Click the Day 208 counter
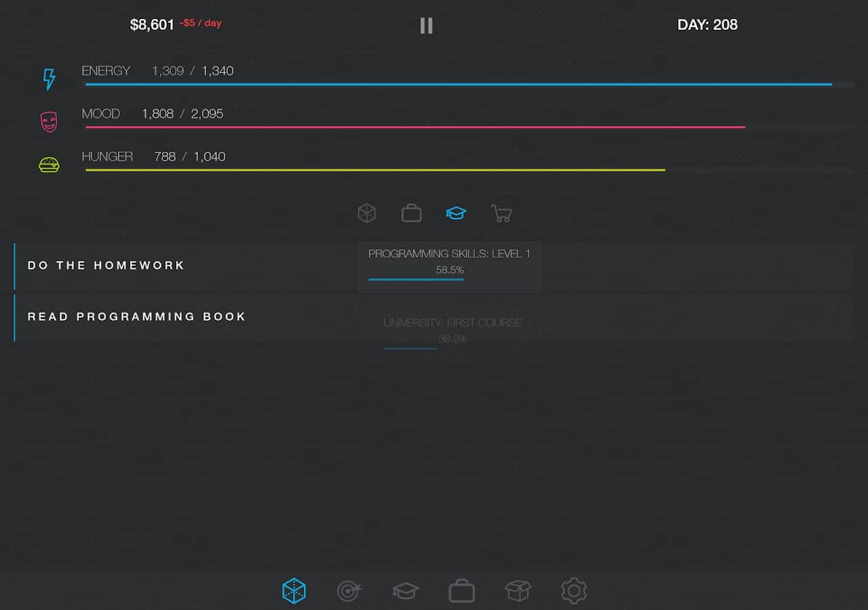Image resolution: width=868 pixels, height=610 pixels. click(707, 25)
